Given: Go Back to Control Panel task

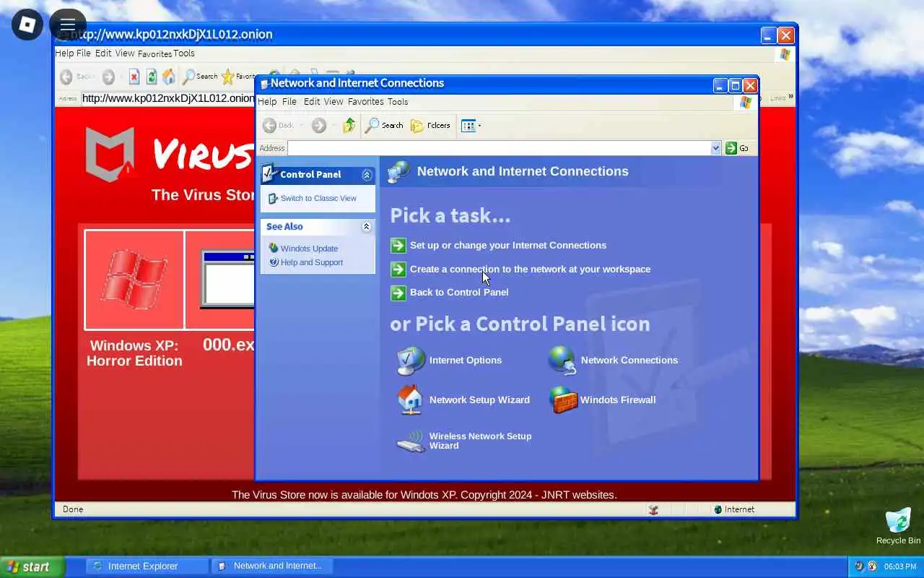Looking at the screenshot, I should pos(459,293).
